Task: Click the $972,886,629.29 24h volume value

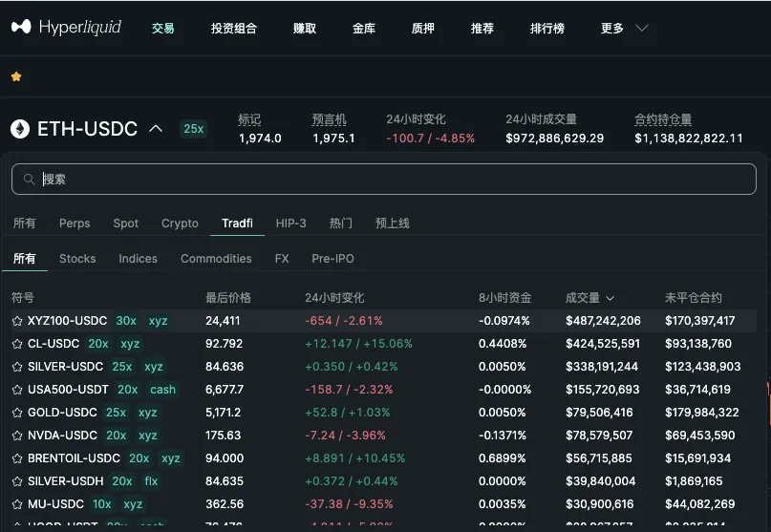Action: click(555, 138)
